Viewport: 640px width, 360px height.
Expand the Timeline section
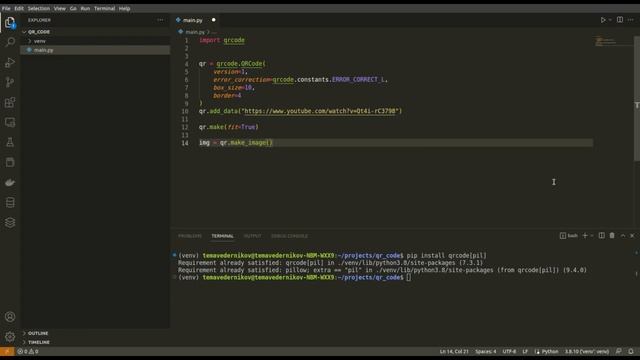coord(95,342)
